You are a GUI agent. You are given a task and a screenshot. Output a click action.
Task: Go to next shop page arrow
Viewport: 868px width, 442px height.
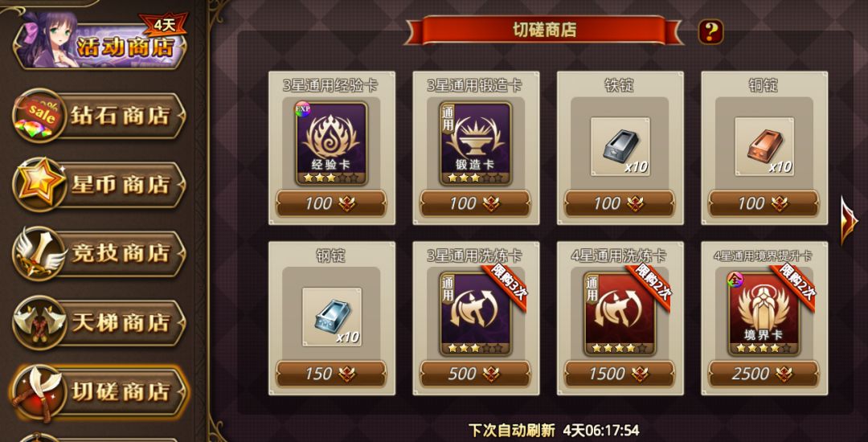pyautogui.click(x=848, y=220)
